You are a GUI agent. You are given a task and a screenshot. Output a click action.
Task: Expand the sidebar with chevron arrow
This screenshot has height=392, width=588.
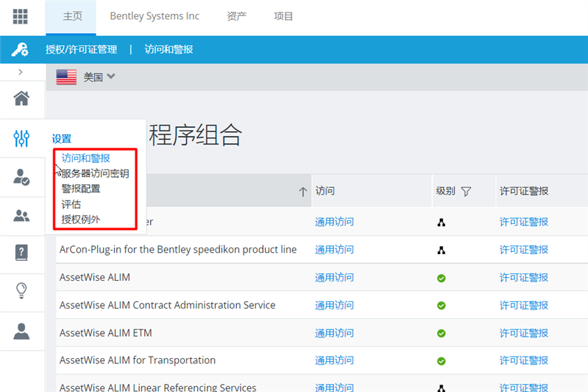tap(21, 71)
